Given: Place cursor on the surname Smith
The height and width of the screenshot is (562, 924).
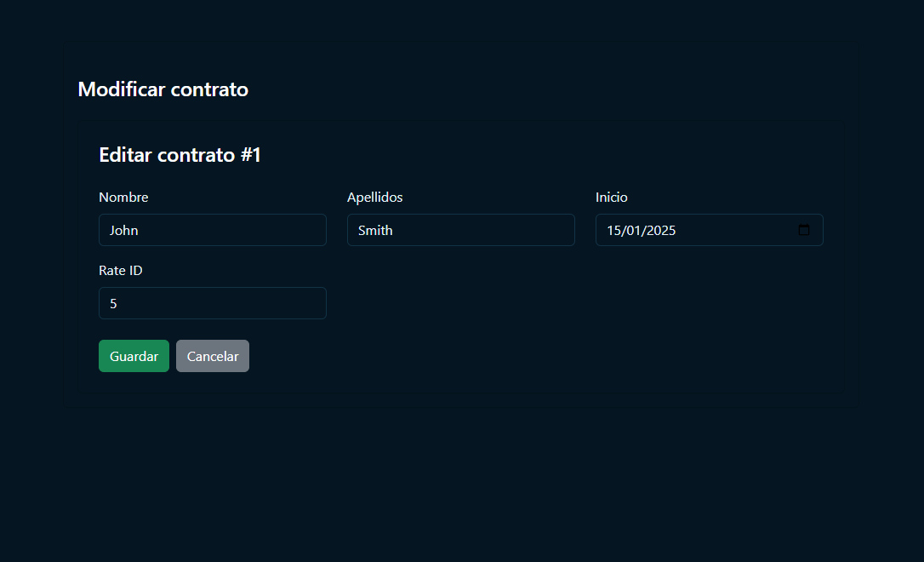Looking at the screenshot, I should (375, 230).
